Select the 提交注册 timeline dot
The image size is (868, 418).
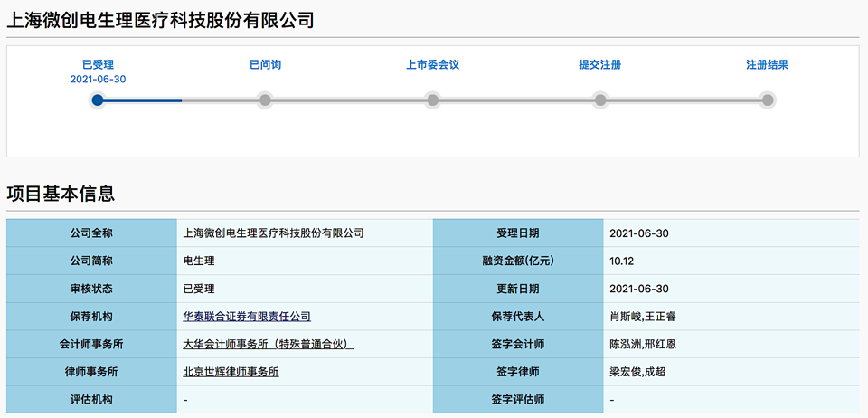pos(600,100)
